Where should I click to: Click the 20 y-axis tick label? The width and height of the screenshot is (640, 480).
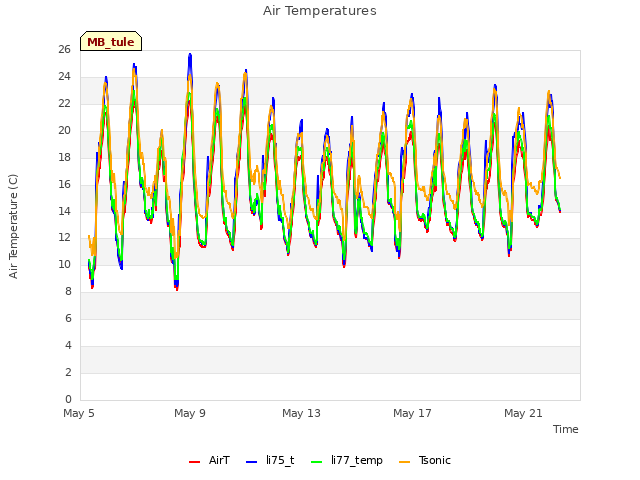pos(64,130)
